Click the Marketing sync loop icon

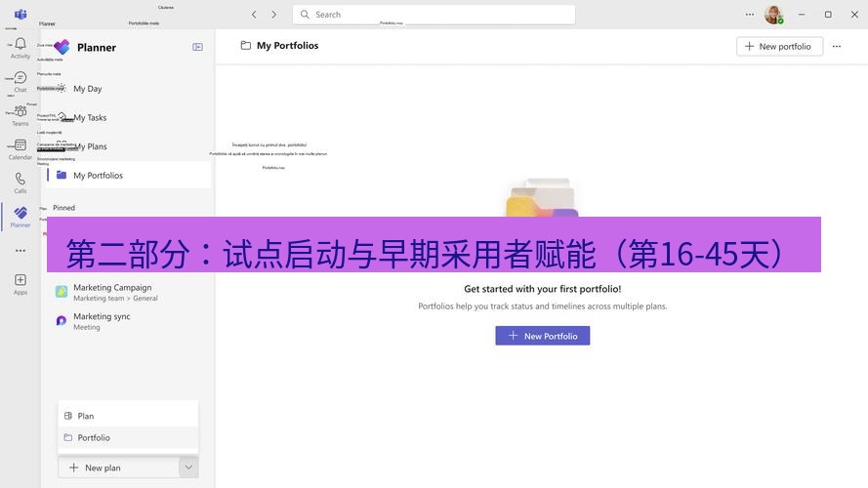[62, 320]
